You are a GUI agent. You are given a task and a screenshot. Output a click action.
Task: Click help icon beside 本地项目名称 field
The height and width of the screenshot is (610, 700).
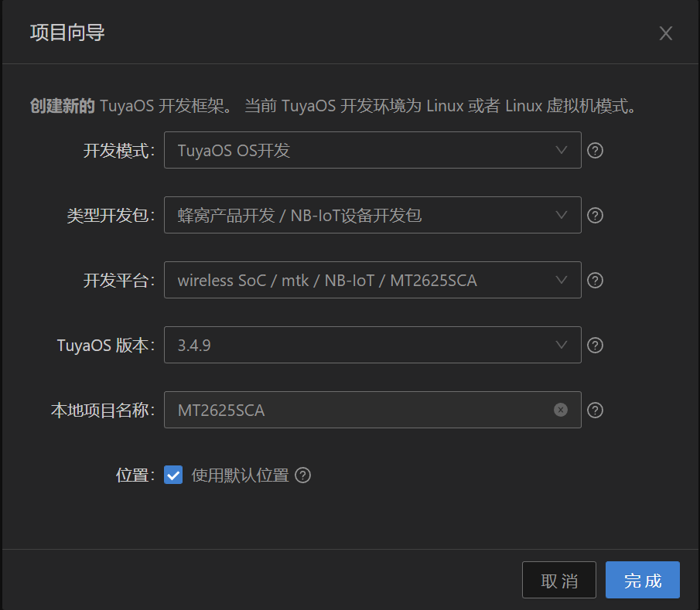click(595, 410)
